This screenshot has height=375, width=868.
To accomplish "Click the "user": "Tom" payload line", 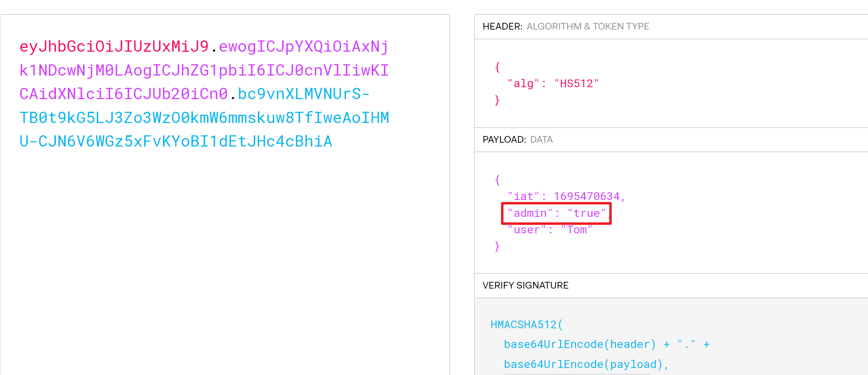I will coord(550,230).
